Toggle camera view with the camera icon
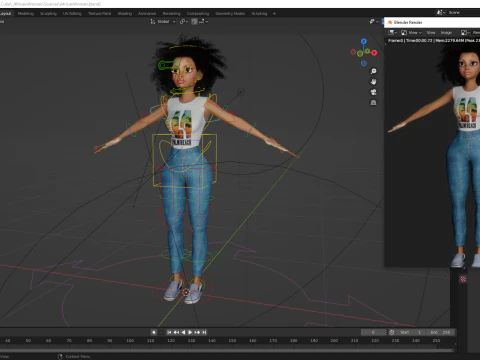 374,92
